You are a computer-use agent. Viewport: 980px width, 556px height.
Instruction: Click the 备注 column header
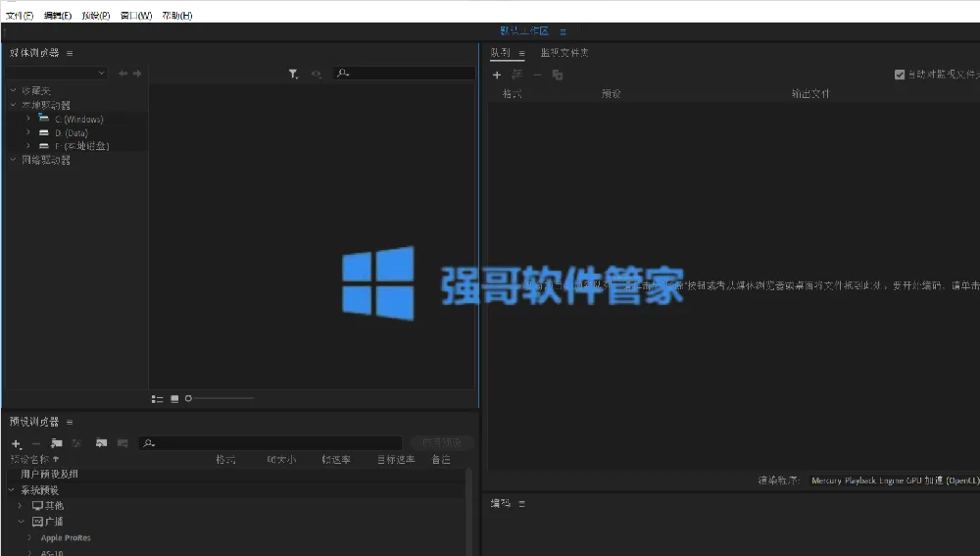441,460
